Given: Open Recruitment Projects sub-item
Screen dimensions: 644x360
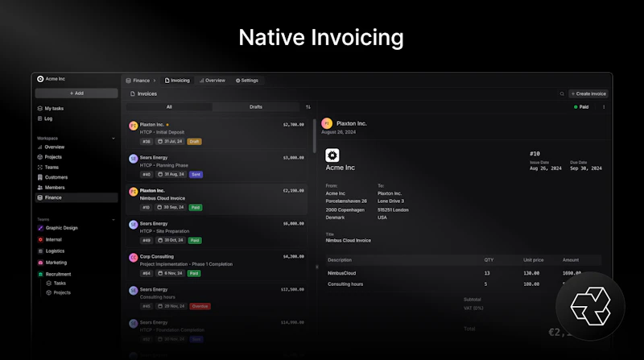Looking at the screenshot, I should click(x=58, y=292).
